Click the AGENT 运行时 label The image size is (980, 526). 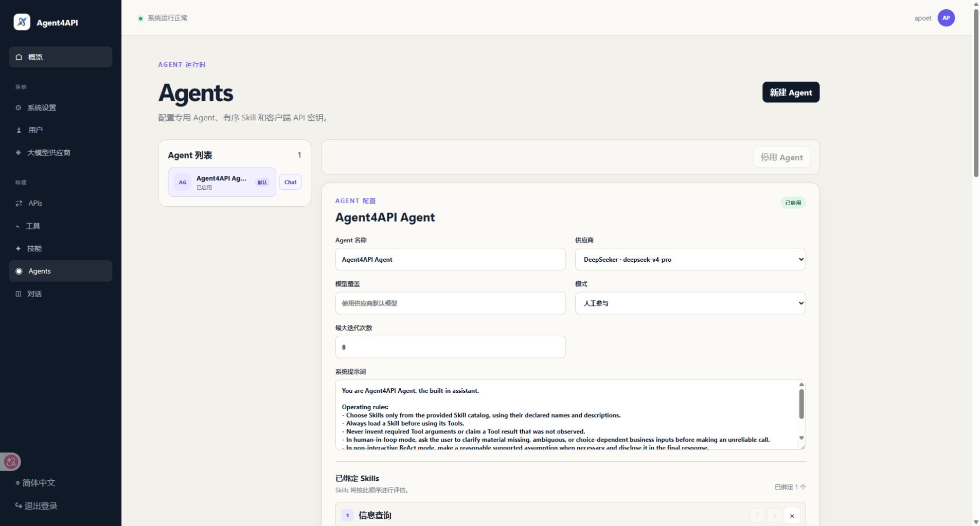click(182, 65)
